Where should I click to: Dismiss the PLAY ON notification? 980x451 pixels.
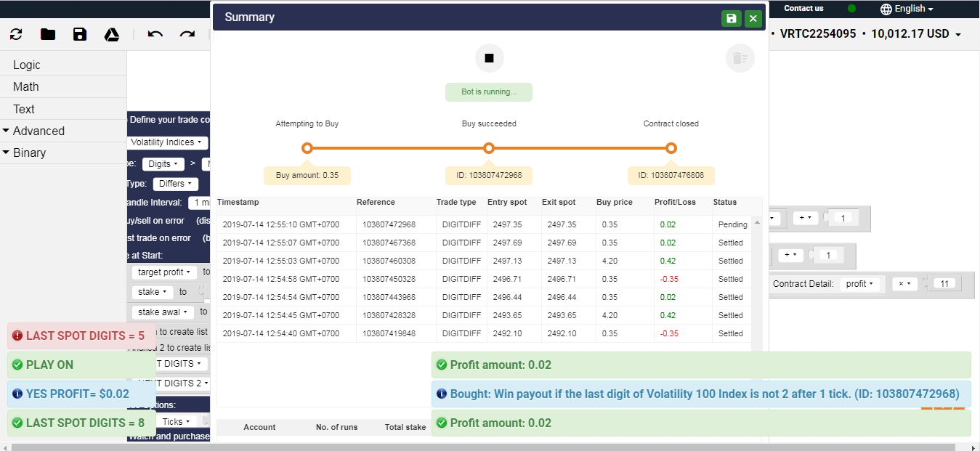coord(81,365)
